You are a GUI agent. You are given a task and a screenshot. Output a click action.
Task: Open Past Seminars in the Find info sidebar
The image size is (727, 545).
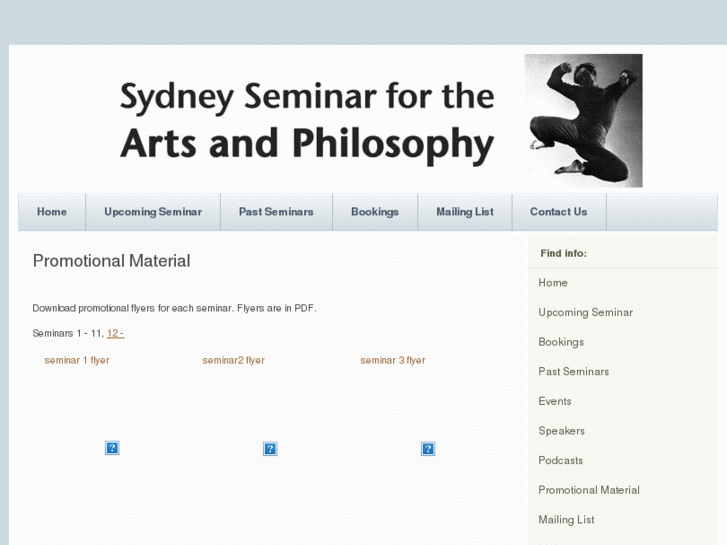pos(574,372)
